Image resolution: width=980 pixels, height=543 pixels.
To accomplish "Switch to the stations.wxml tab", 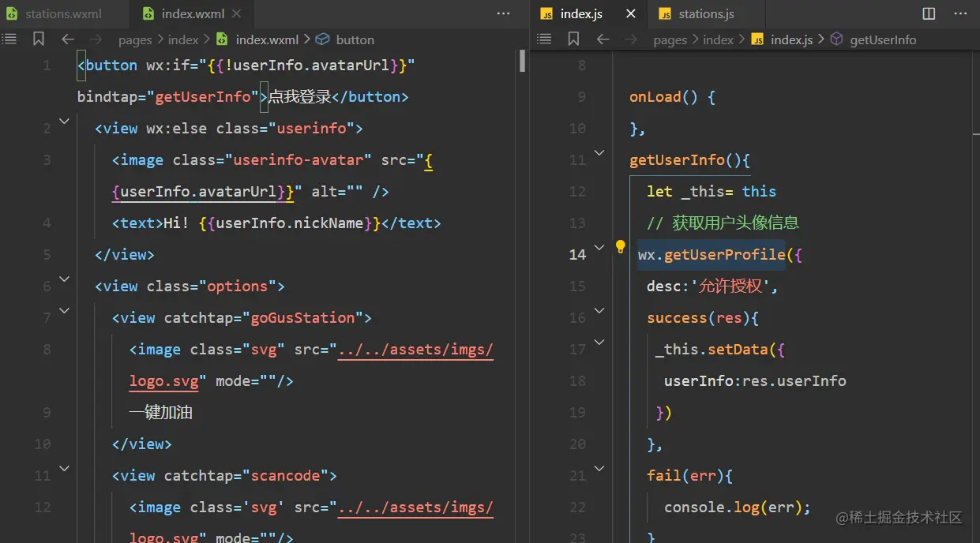I will pos(63,13).
